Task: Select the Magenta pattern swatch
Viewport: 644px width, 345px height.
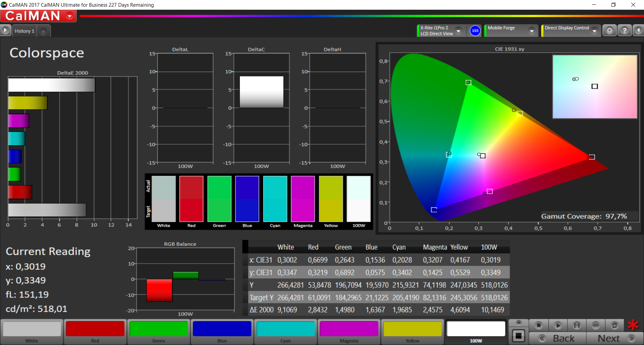Action: [x=349, y=332]
